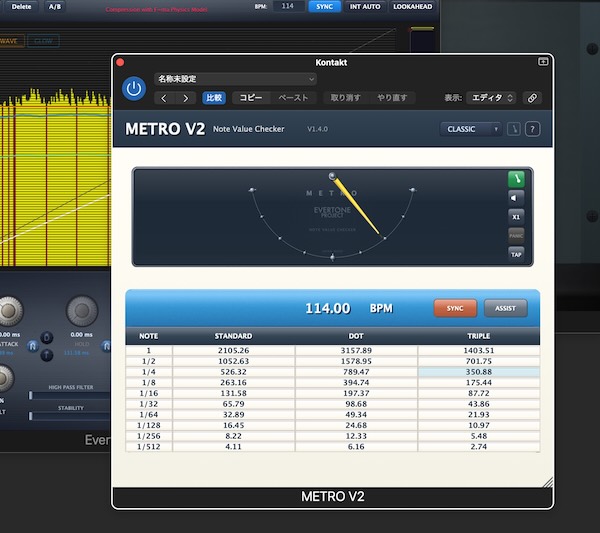Click the A/B button in background plugin
This screenshot has height=533, width=600.
pos(55,7)
